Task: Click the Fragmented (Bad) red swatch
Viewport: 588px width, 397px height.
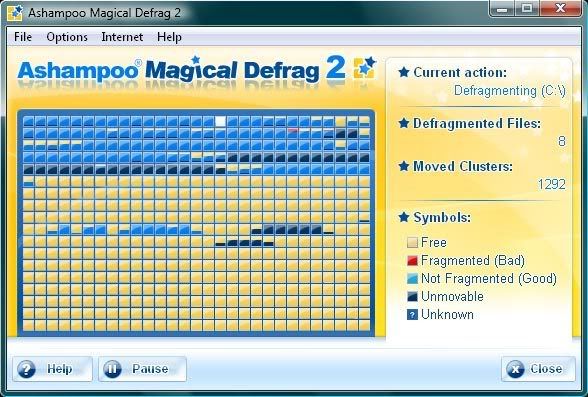Action: click(412, 261)
